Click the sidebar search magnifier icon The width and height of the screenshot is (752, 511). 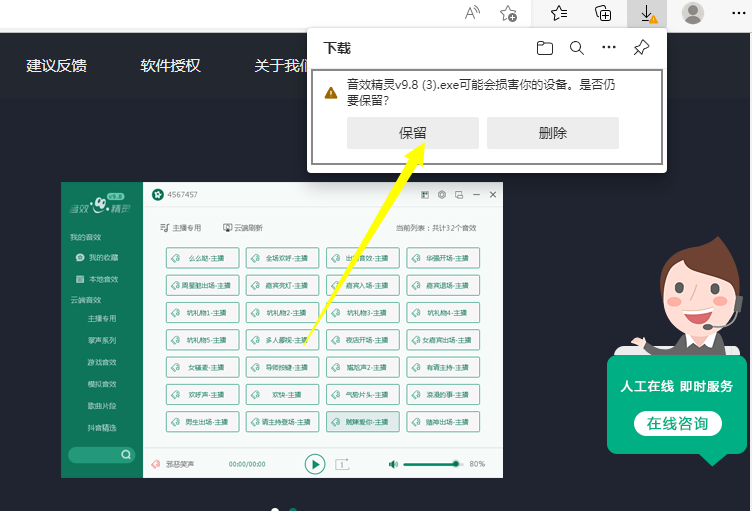(126, 454)
